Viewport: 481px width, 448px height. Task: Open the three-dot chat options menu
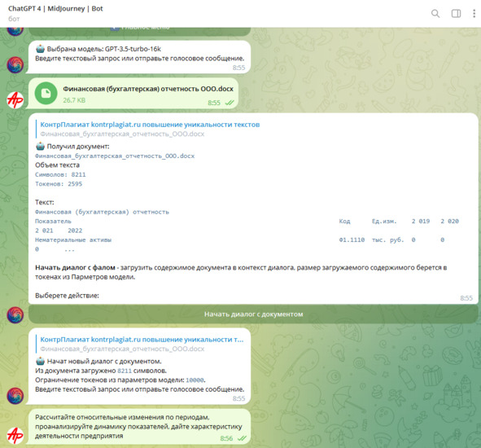(x=474, y=14)
